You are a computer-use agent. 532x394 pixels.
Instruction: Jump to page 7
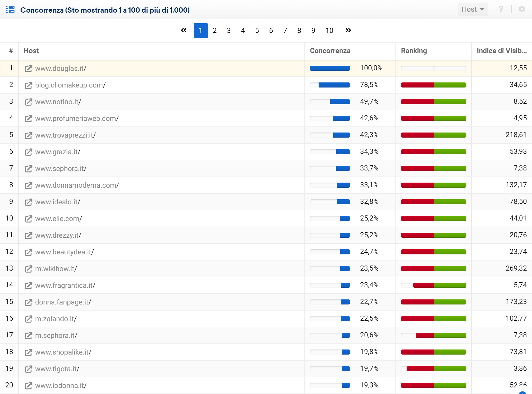tap(285, 31)
